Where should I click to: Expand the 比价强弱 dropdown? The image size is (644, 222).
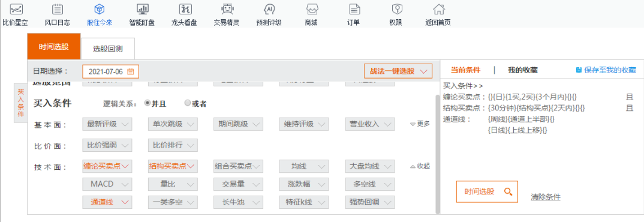click(x=107, y=145)
